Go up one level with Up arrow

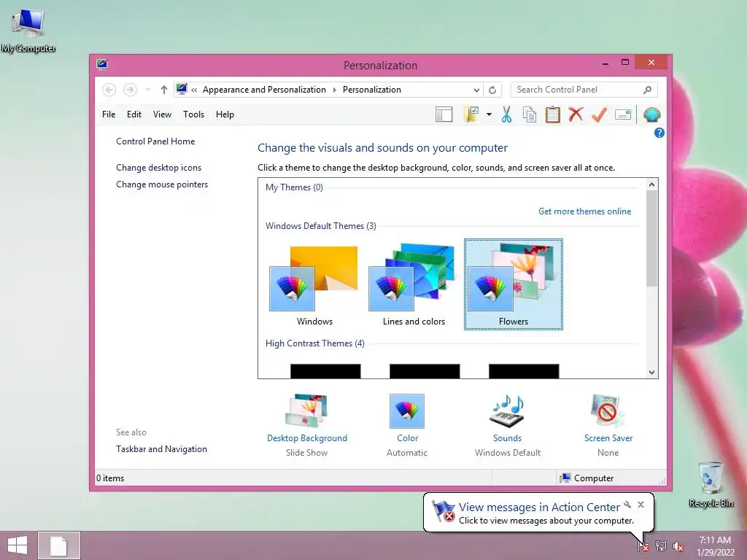tap(164, 90)
